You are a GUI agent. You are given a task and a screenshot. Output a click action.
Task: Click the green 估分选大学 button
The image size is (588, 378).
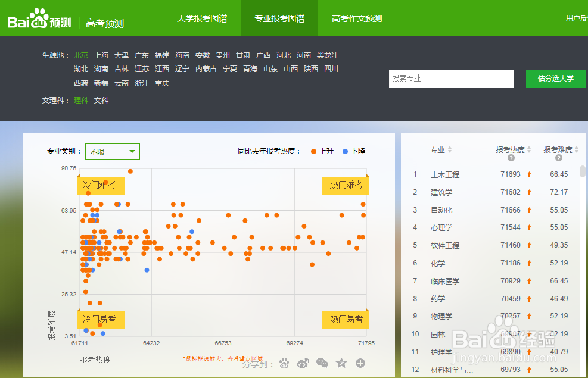pos(555,78)
